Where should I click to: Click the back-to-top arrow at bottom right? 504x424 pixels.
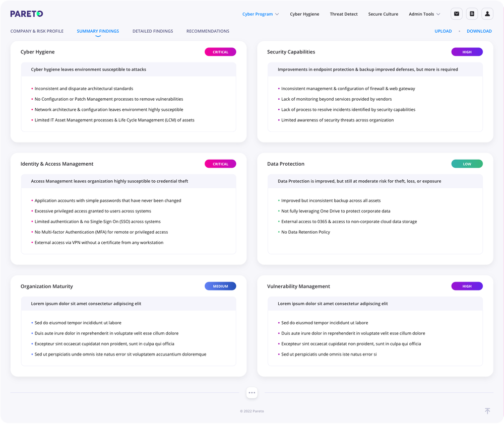pyautogui.click(x=487, y=411)
